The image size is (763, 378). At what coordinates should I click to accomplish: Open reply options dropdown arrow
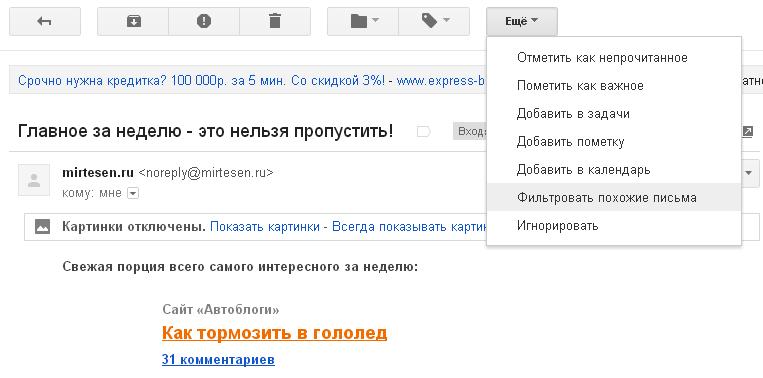click(749, 173)
